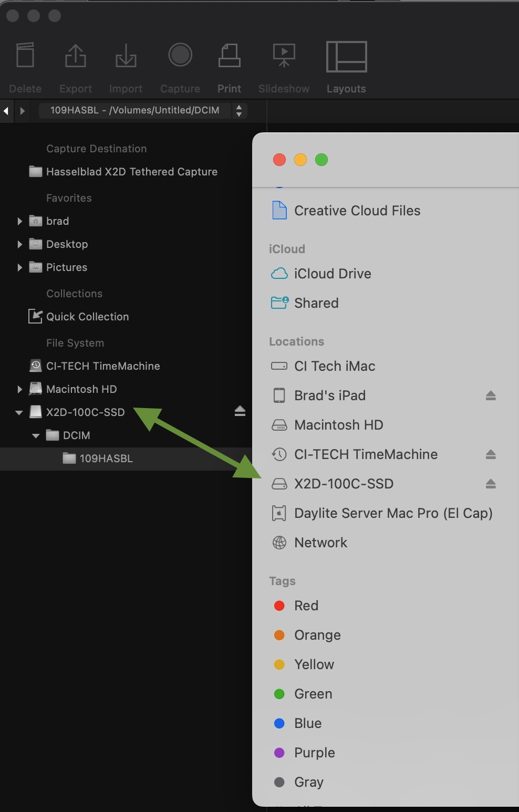Select CI Tech iMac in Finder Locations
519x812 pixels.
[x=335, y=366]
